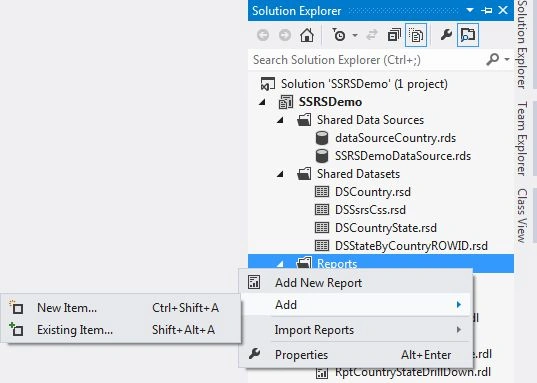This screenshot has height=383, width=537.
Task: Open the Solution Explorer window position dropdown
Action: tap(470, 10)
